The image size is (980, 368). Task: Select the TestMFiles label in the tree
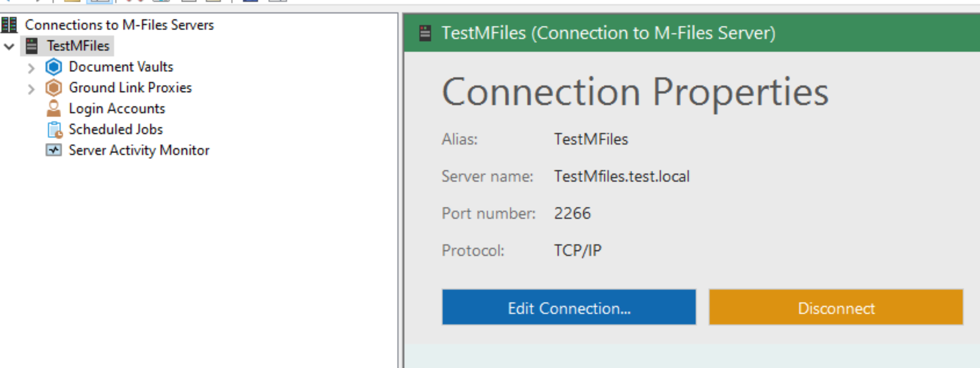click(78, 46)
